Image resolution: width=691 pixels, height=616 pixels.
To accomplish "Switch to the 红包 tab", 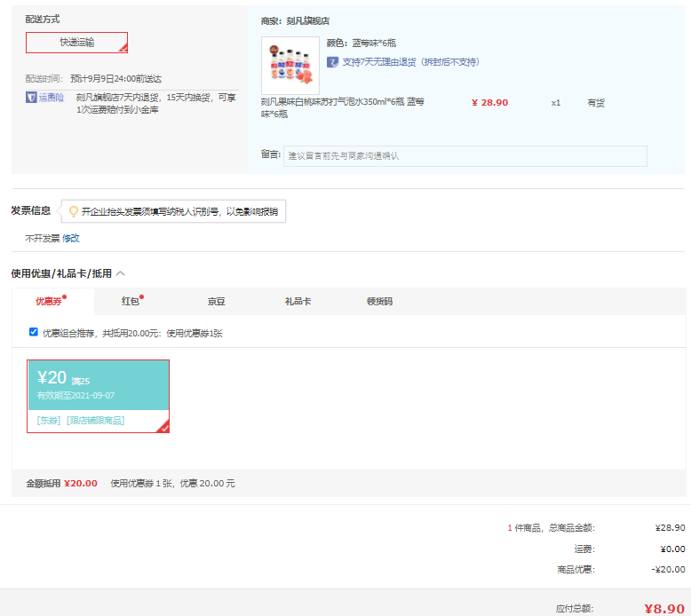I will coord(131,301).
